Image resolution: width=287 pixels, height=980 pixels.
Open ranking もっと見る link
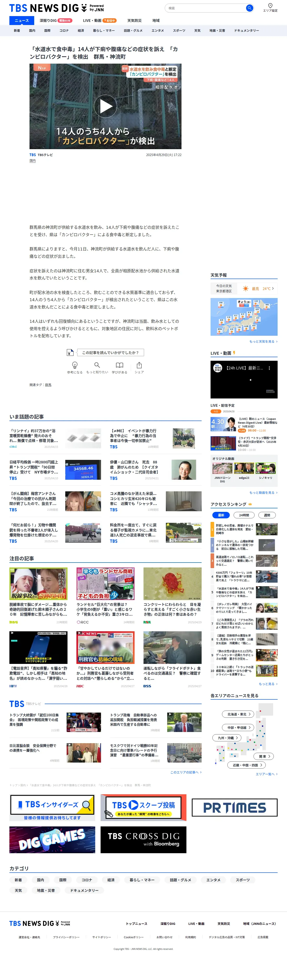[x=268, y=684]
